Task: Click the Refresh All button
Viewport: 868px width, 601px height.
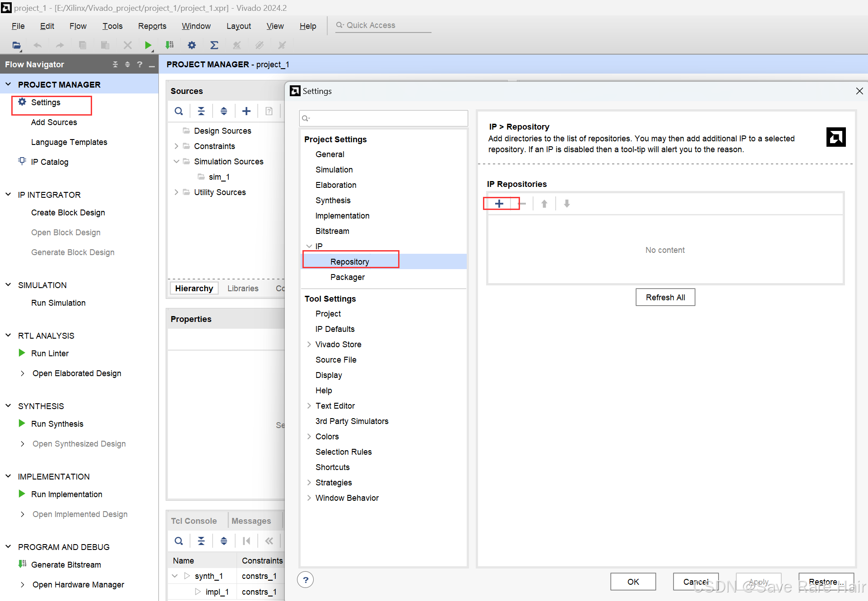Action: coord(665,298)
